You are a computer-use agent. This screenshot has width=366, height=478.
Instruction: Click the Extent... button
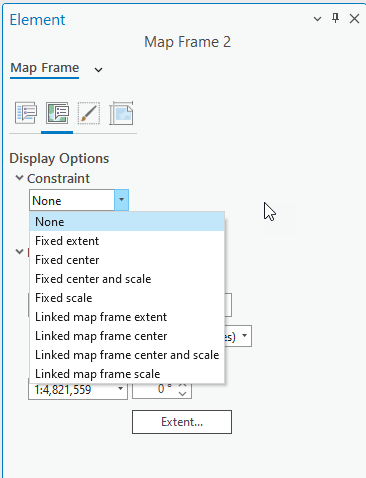coord(182,422)
